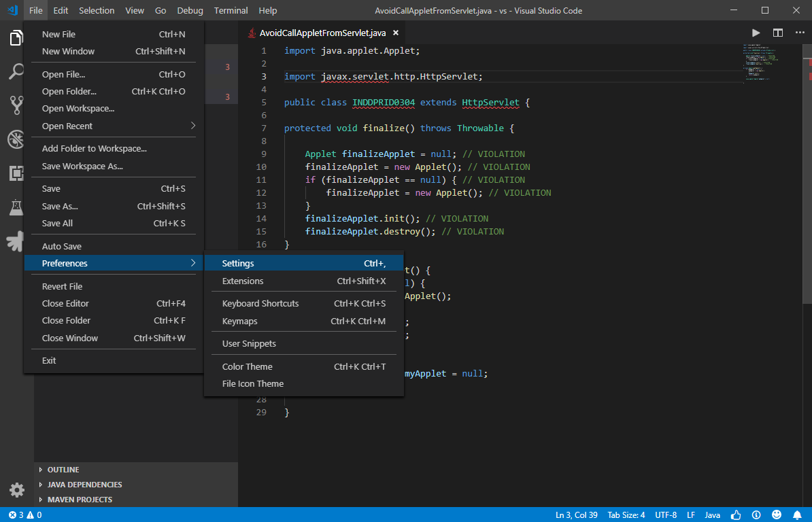Open the Manage gear icon
The image size is (812, 522).
pyautogui.click(x=16, y=490)
